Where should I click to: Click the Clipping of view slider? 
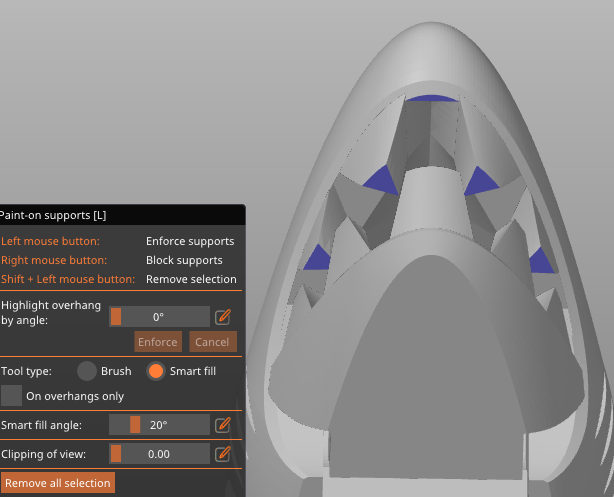pyautogui.click(x=159, y=454)
